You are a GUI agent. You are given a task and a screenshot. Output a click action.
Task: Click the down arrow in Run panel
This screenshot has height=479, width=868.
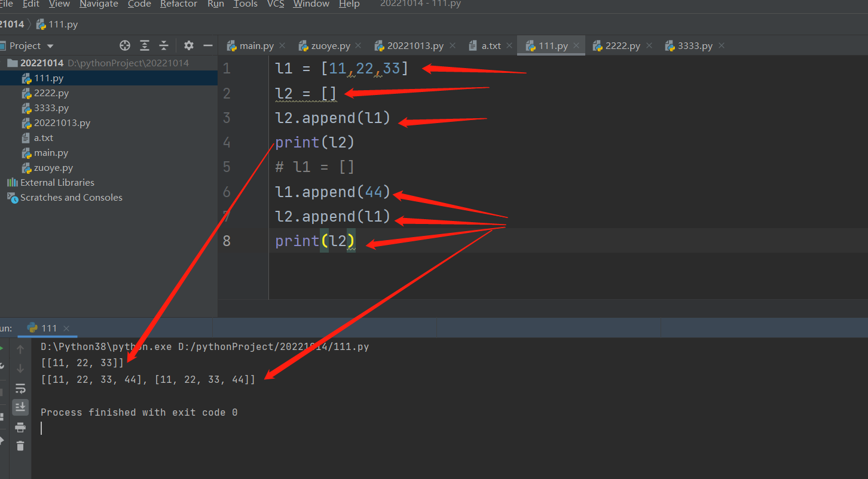pyautogui.click(x=20, y=368)
